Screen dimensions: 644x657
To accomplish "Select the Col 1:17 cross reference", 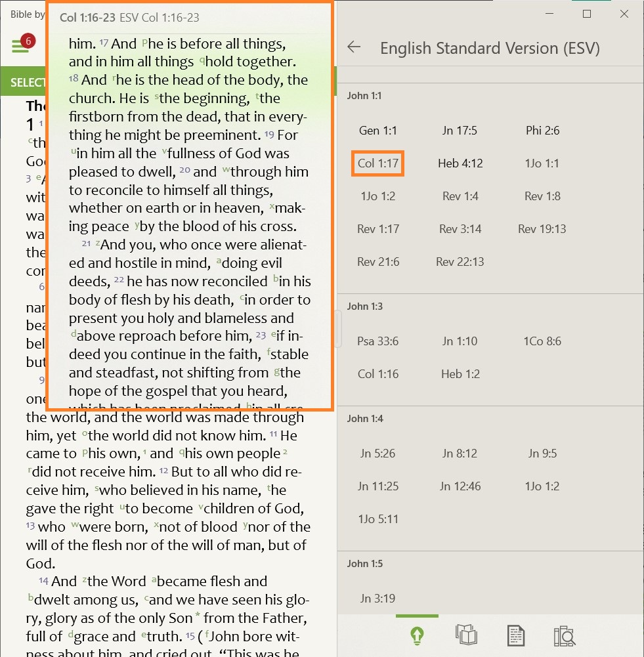I will point(378,163).
